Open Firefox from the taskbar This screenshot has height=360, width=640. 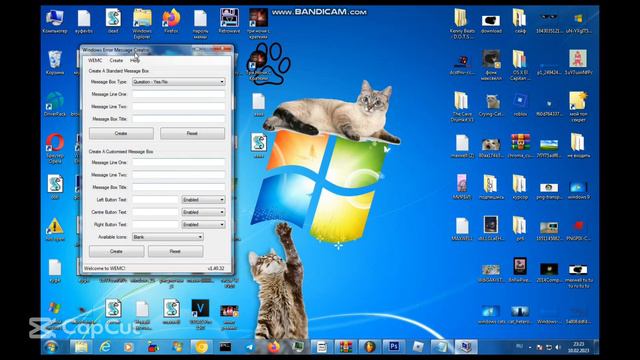[274, 347]
